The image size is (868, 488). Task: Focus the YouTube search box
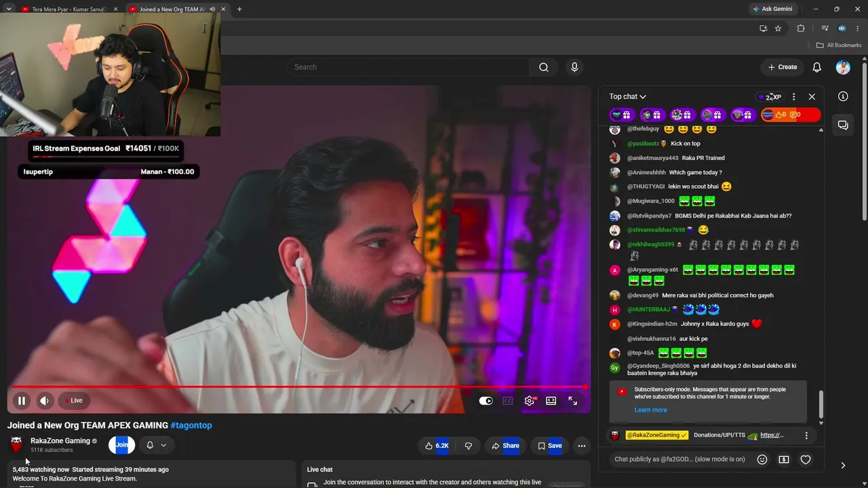(408, 67)
